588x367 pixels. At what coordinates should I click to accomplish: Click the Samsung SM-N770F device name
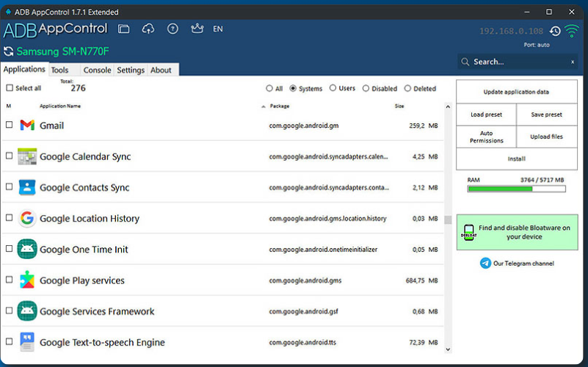(62, 51)
